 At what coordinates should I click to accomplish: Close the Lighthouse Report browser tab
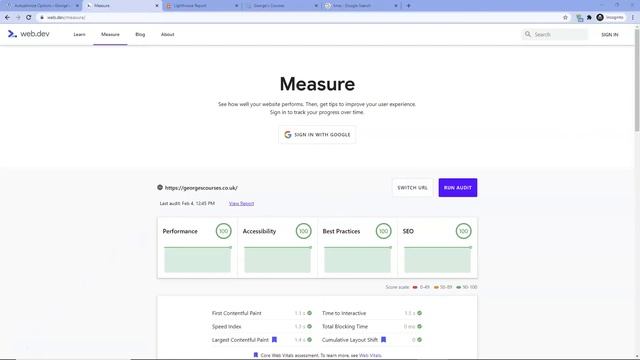pyautogui.click(x=236, y=6)
